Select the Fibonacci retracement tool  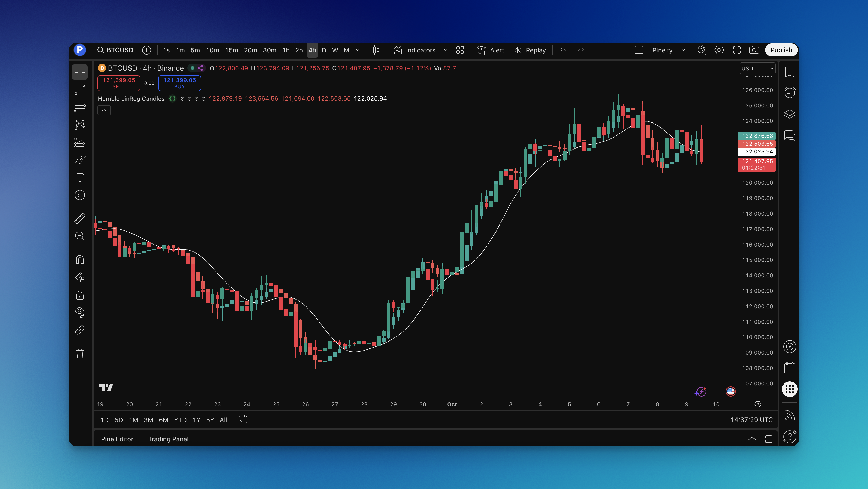(80, 107)
